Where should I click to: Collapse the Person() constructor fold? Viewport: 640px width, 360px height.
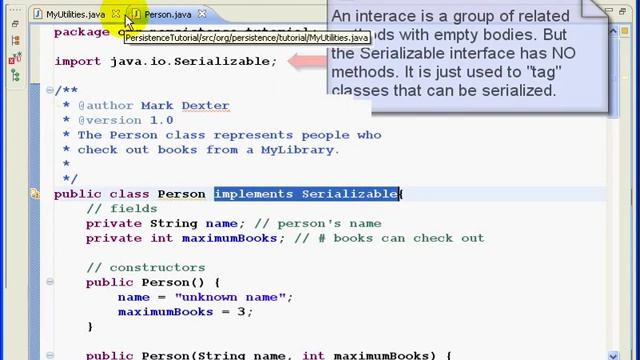point(50,282)
